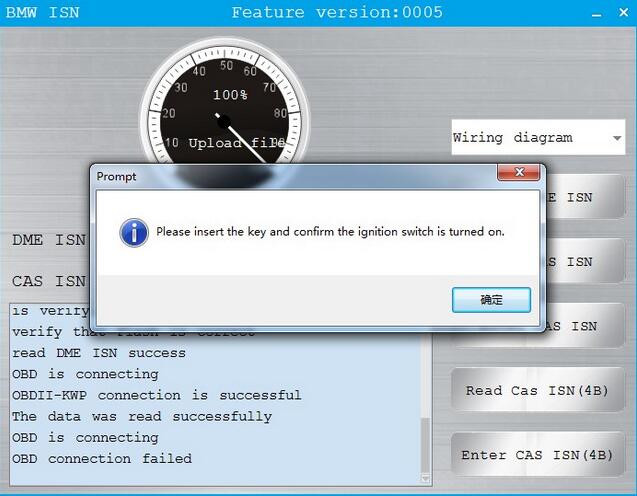Click the log panel scrollbar thumb

coord(425,446)
